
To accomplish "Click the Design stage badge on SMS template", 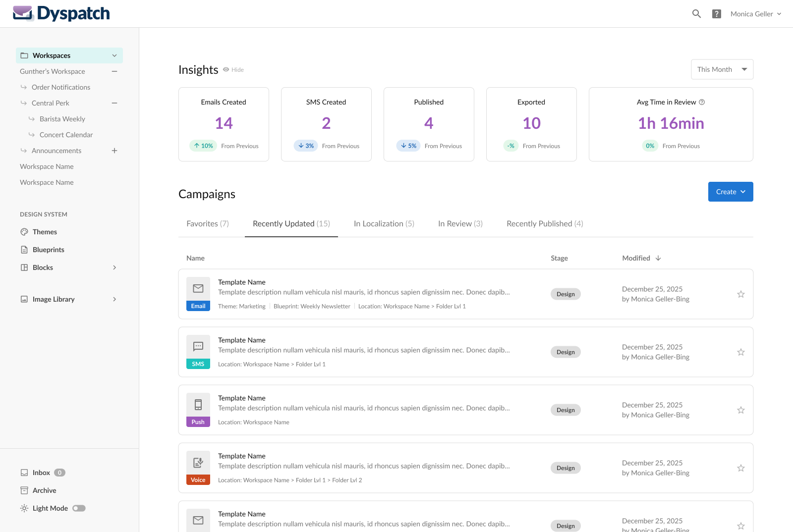I will [x=566, y=352].
